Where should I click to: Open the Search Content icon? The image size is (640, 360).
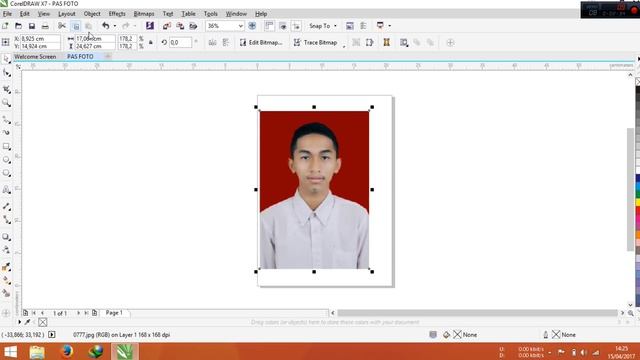tap(150, 26)
